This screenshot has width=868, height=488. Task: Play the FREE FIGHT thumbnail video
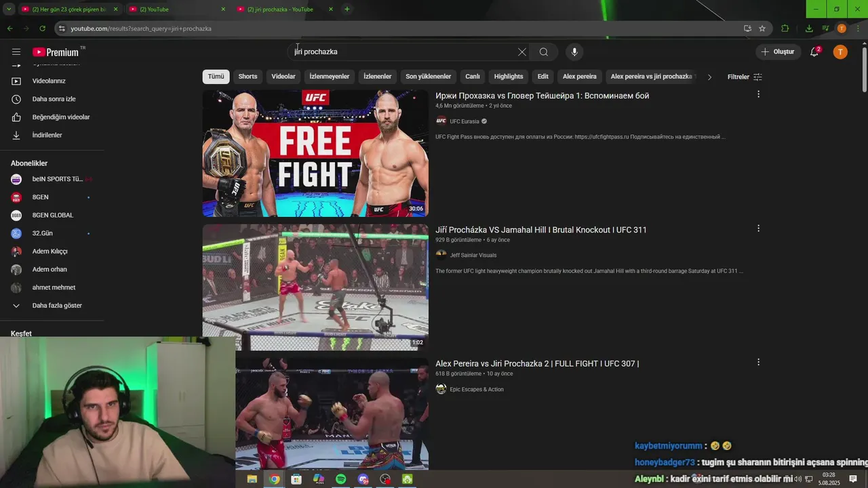pyautogui.click(x=315, y=153)
